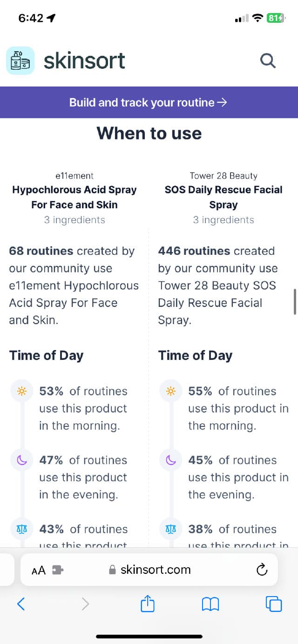Viewport: 298px width, 644px height.
Task: Tap the moon icon beside 45% evening
Action: coord(171,460)
